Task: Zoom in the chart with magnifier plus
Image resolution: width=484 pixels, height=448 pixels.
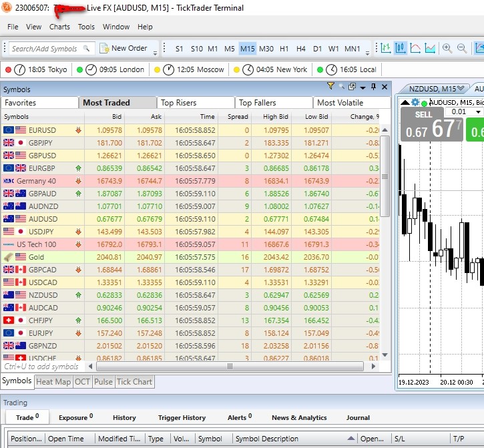Action: point(447,48)
